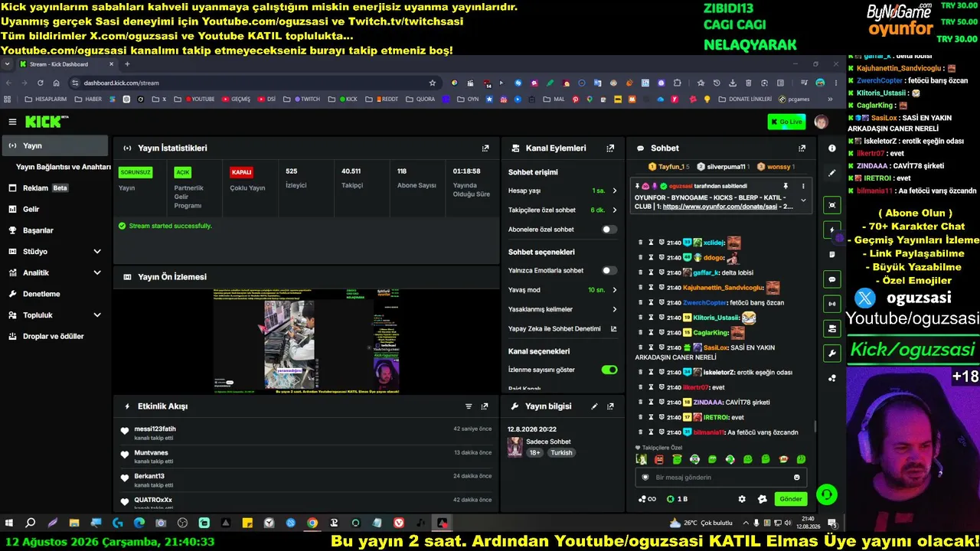Switch to Stream - Kick Dashboard tab
The image size is (980, 551).
pyautogui.click(x=67, y=64)
